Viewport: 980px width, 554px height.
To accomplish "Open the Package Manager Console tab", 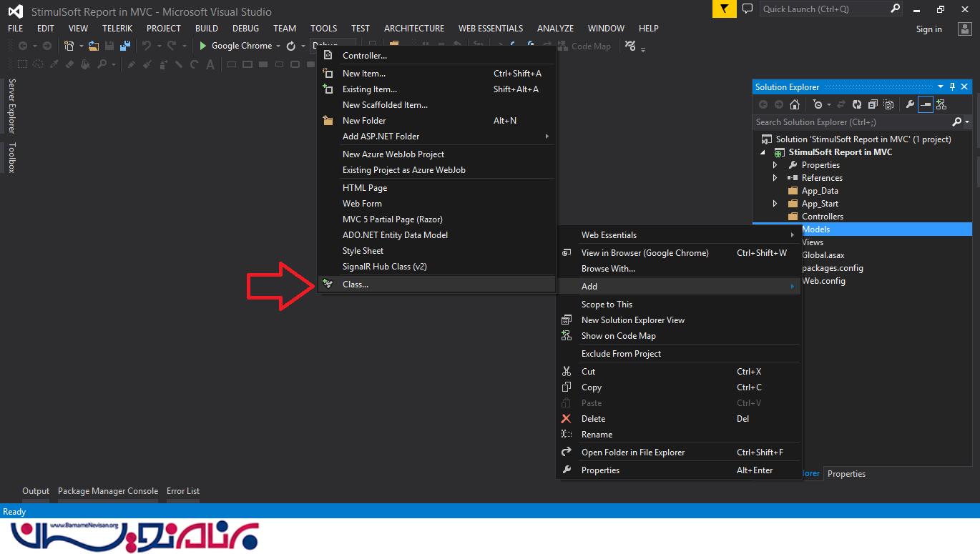I will pos(108,491).
